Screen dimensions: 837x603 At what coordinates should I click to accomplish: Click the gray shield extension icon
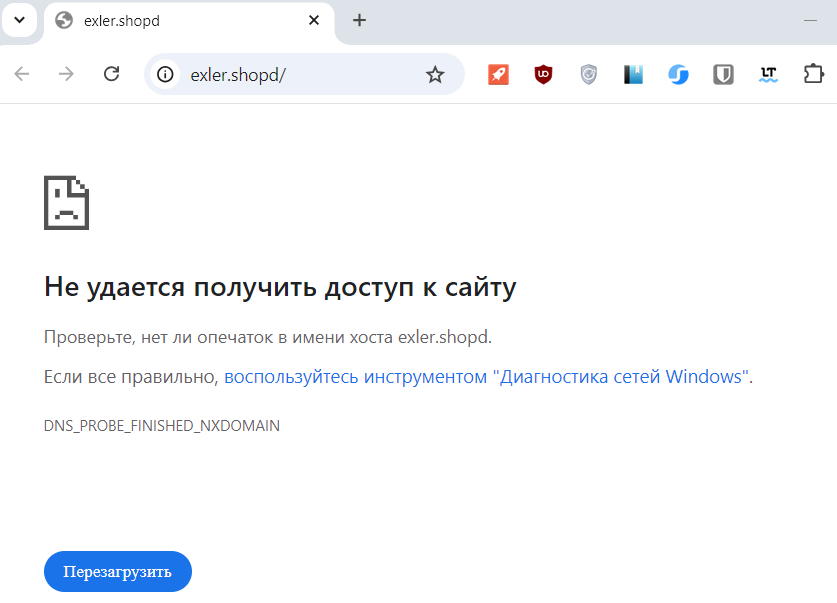coord(589,74)
